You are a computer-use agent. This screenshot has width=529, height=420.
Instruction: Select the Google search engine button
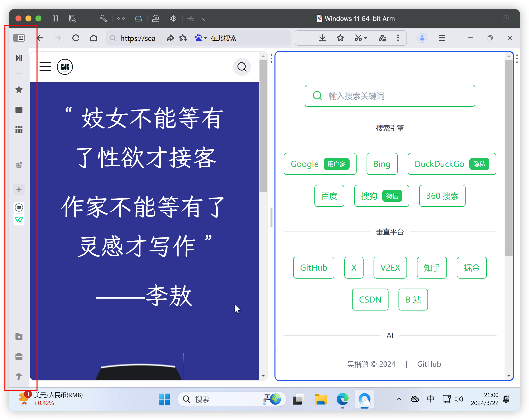coord(320,164)
